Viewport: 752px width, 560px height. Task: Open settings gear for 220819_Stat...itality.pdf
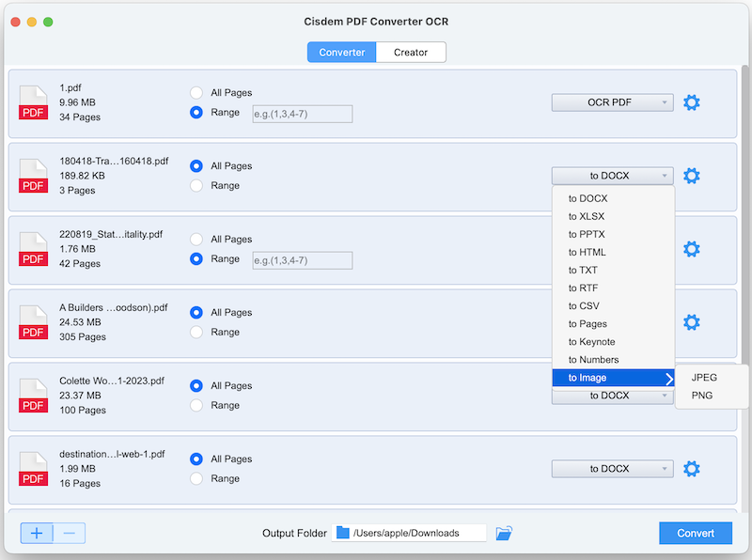pyautogui.click(x=692, y=249)
